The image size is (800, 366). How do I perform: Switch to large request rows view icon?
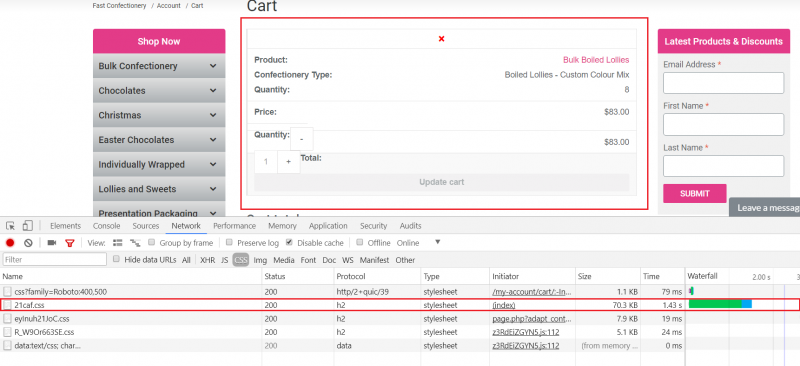pyautogui.click(x=117, y=243)
